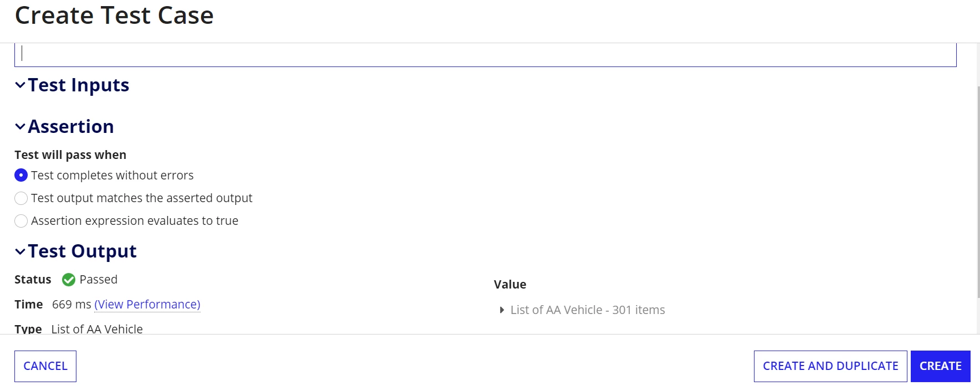This screenshot has height=391, width=980.
Task: Click the Passed status text
Action: click(x=99, y=280)
